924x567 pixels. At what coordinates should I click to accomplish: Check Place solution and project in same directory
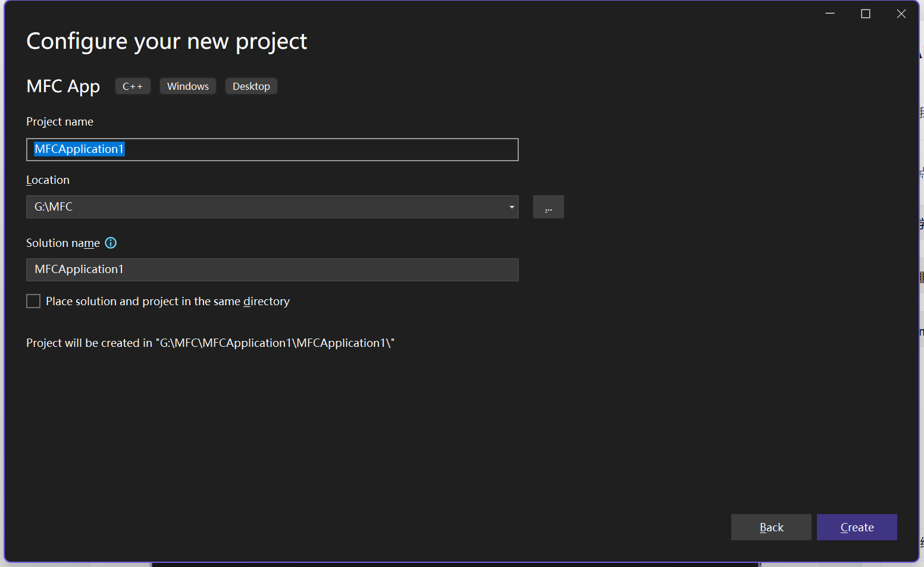tap(33, 301)
